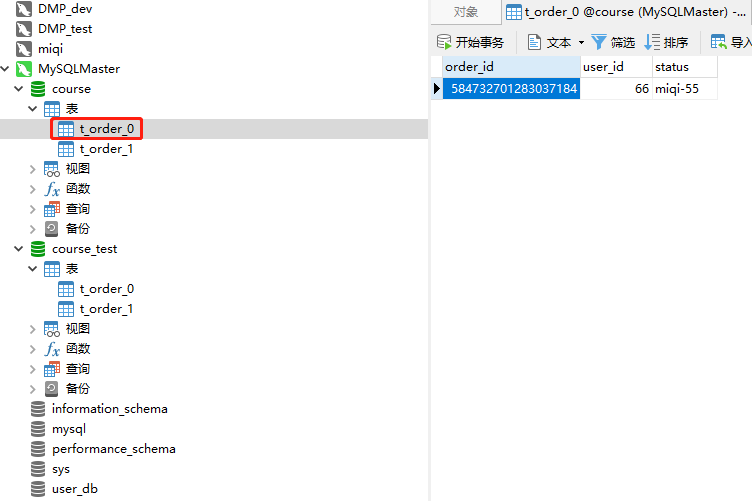Expand the 备份 node under course
The width and height of the screenshot is (752, 501).
coord(33,229)
